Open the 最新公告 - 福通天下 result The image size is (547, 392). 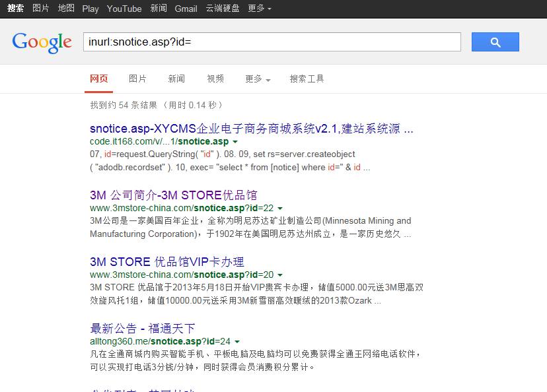pyautogui.click(x=142, y=328)
